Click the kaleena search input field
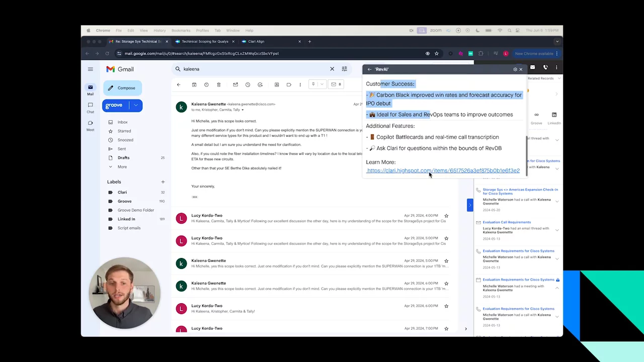 [252, 69]
